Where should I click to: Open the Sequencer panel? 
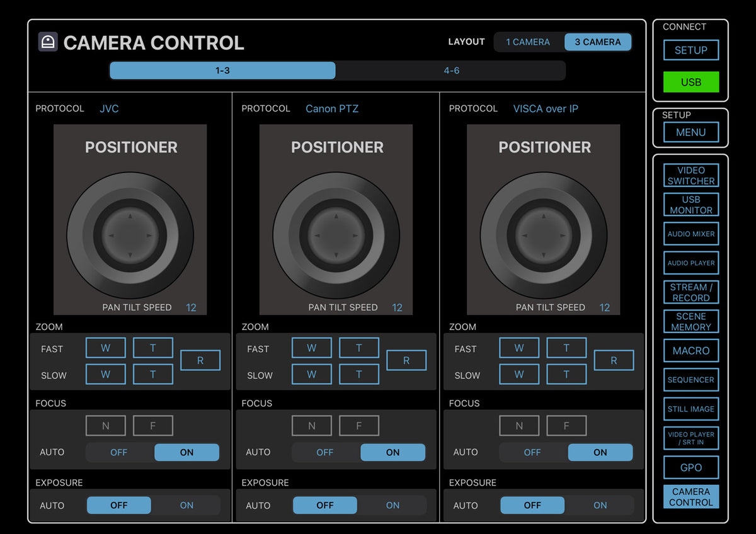tap(691, 380)
